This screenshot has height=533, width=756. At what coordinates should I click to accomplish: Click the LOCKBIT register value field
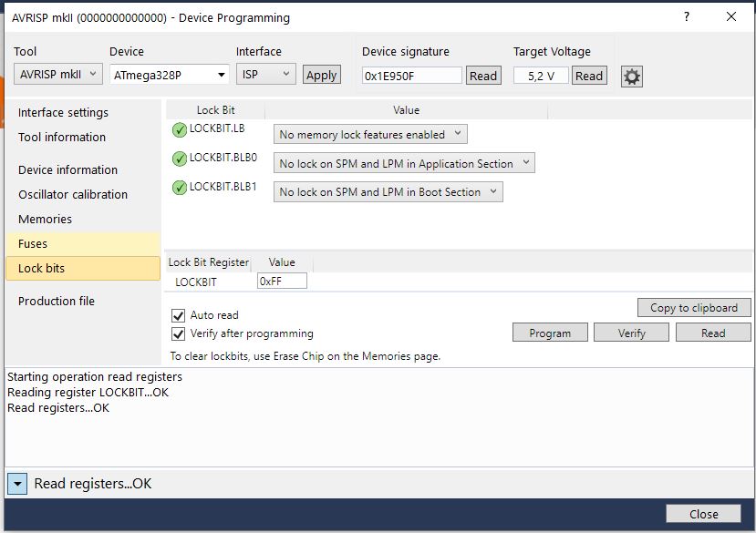[x=282, y=281]
